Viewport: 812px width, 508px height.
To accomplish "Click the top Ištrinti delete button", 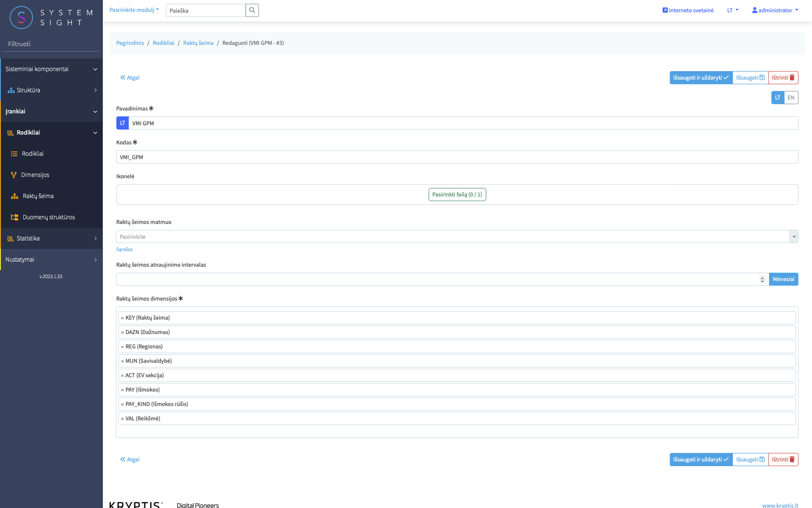I will [783, 77].
